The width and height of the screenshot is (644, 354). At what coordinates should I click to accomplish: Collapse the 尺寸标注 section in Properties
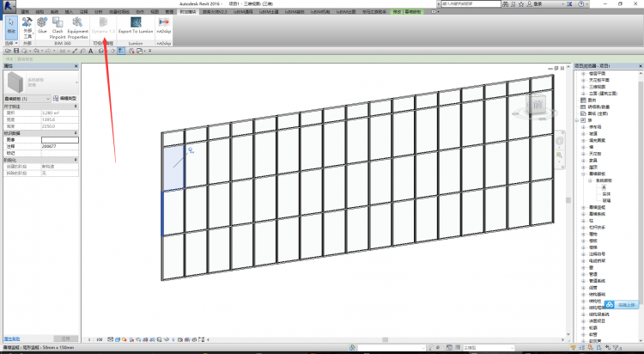click(x=76, y=107)
